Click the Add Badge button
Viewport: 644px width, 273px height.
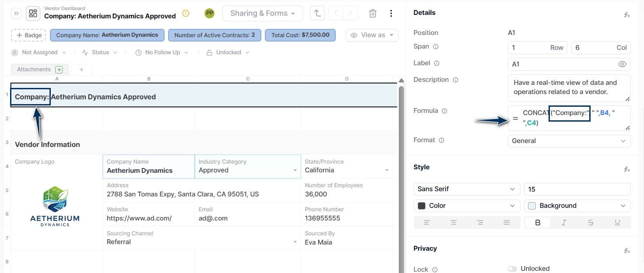pos(28,35)
